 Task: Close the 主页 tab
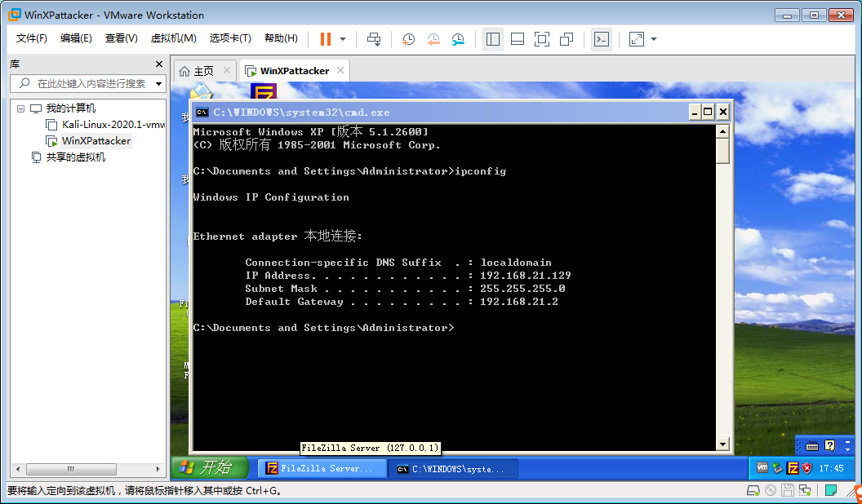[x=226, y=70]
